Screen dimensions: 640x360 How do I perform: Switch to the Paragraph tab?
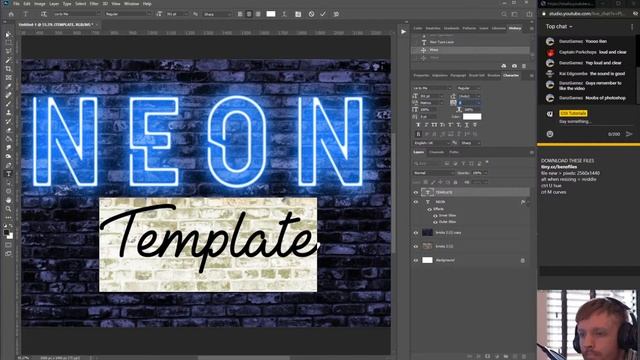(x=458, y=76)
